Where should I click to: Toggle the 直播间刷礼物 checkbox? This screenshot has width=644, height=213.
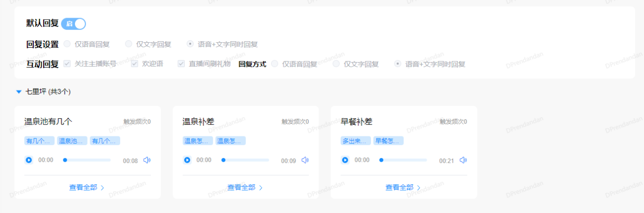tap(181, 64)
